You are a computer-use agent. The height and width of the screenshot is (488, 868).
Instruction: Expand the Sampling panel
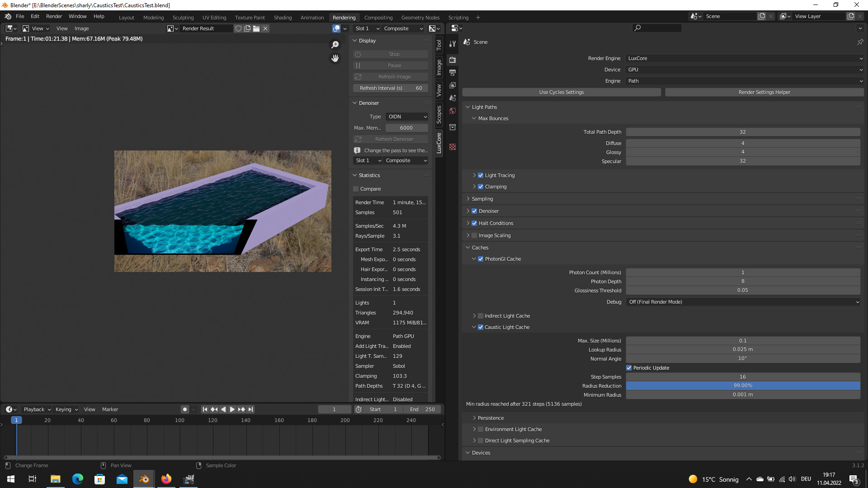[482, 199]
